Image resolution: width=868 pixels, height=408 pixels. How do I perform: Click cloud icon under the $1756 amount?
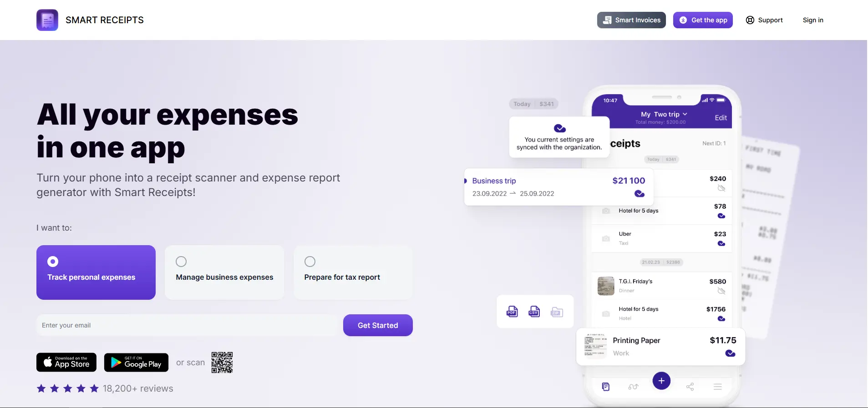pyautogui.click(x=721, y=319)
